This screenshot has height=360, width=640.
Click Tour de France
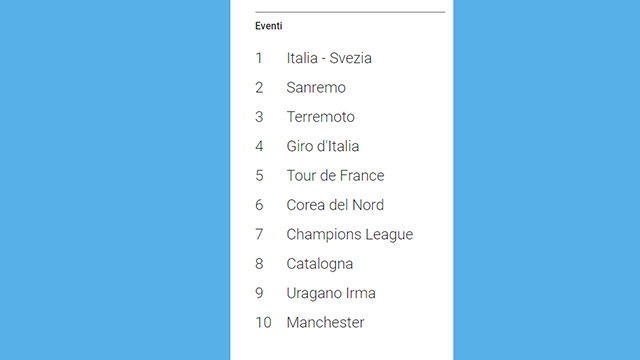(336, 176)
